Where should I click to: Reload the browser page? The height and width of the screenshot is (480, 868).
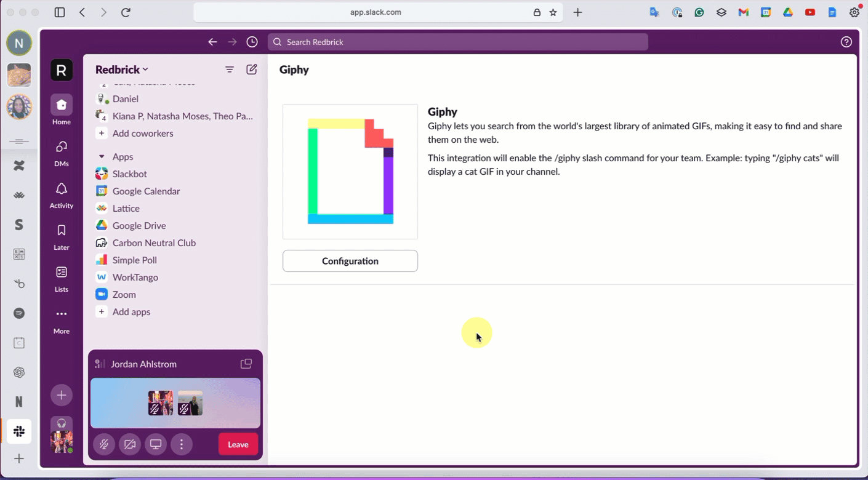pos(126,12)
